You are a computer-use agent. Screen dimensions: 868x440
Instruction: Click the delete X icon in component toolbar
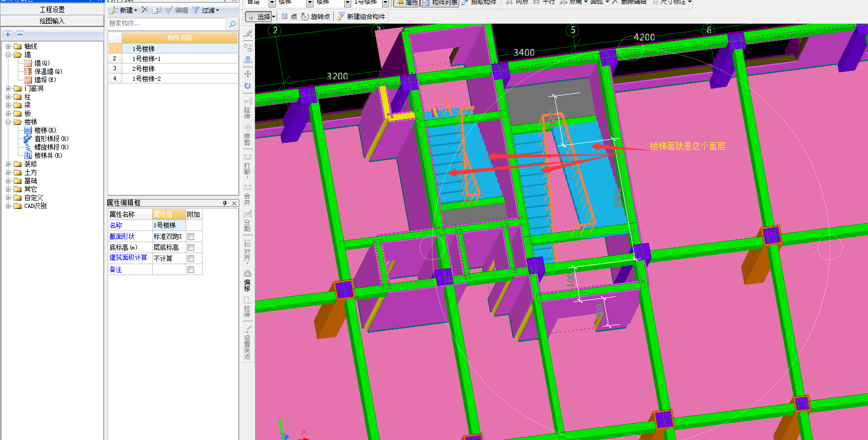pyautogui.click(x=145, y=10)
